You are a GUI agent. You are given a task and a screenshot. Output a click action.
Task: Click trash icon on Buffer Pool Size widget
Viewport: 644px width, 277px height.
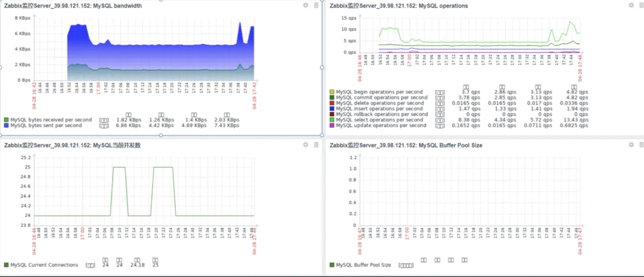click(x=641, y=145)
